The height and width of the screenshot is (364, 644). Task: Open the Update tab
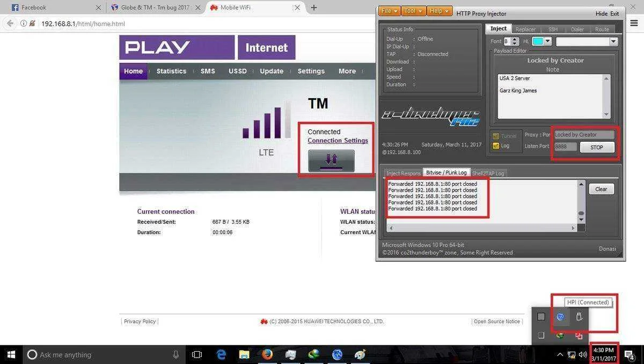(272, 71)
